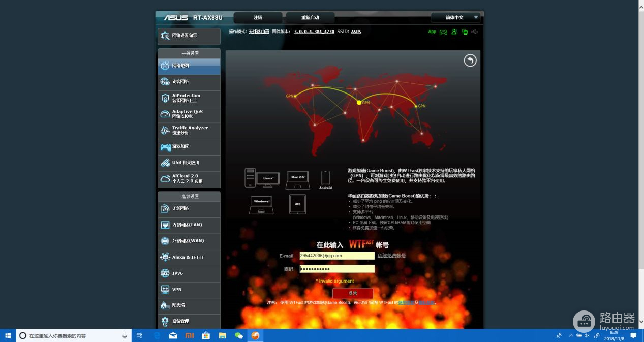Click the USB status icon in header
The image size is (644, 342).
click(x=475, y=32)
